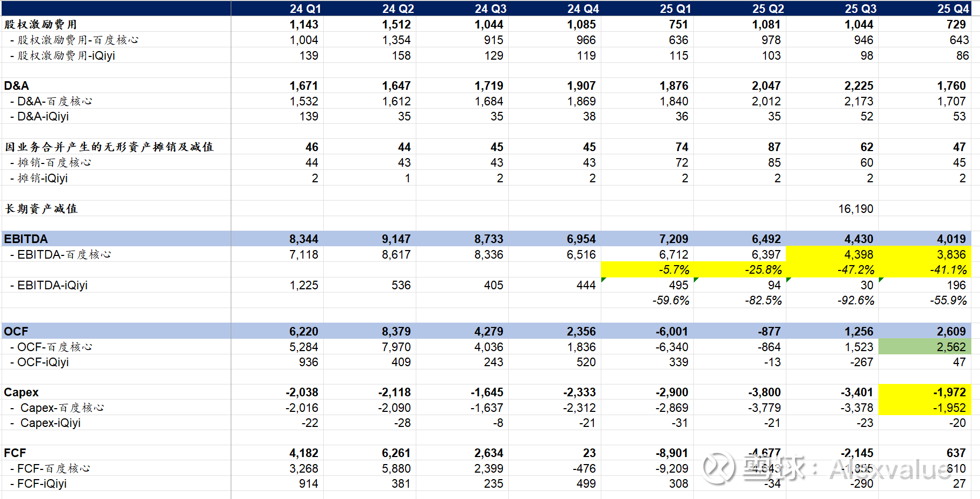
Task: Select EBITDA 24 Q1 value 8,344
Action: point(303,239)
